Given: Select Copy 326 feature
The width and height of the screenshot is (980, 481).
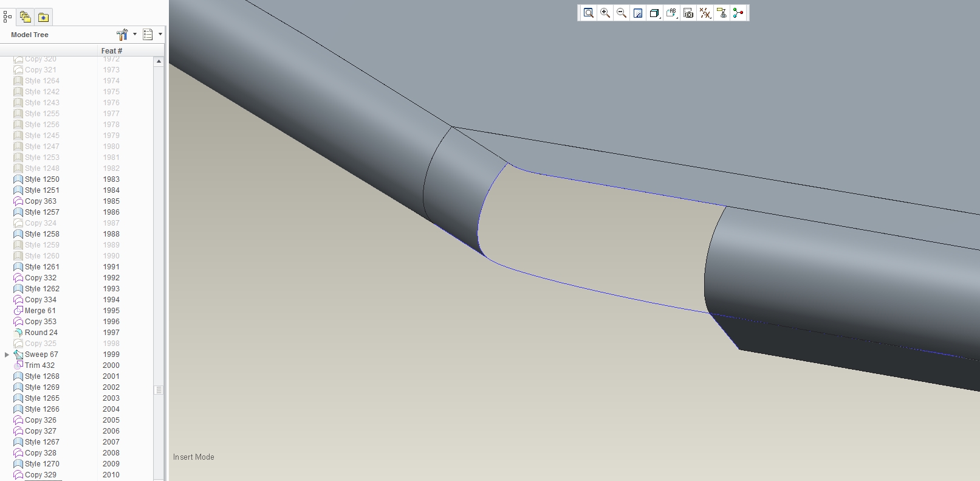Looking at the screenshot, I should 35,420.
